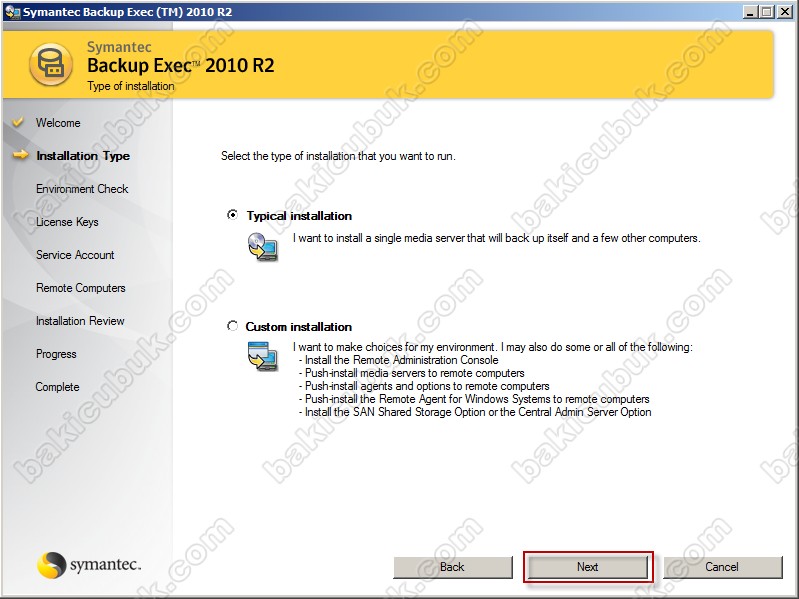Click the Installation Type arrow icon
The image size is (799, 599).
coord(20,155)
